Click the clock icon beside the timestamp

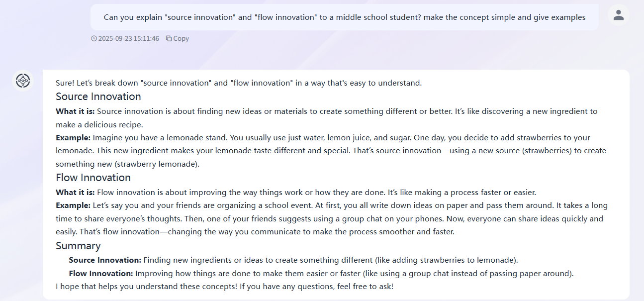94,38
